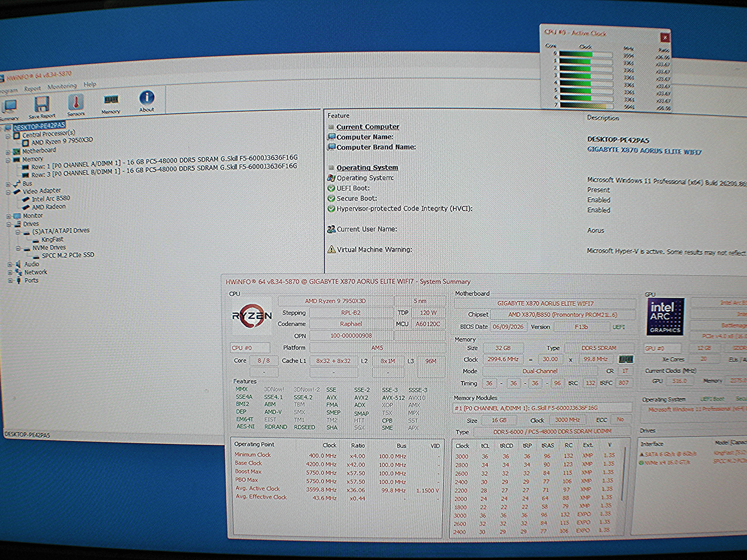Click the Audio speaker tree icon
The width and height of the screenshot is (747, 560).
click(x=18, y=264)
